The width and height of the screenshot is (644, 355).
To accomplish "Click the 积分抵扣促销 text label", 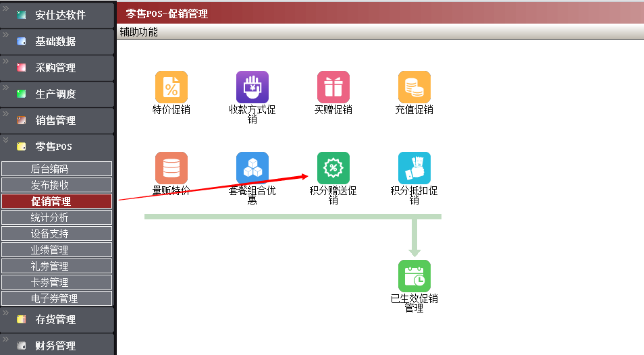I will [x=414, y=195].
